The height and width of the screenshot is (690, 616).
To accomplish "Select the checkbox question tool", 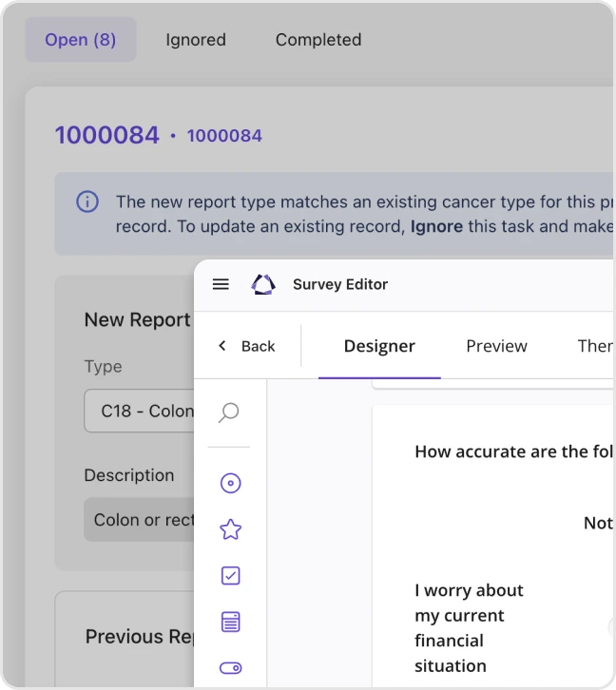I will [230, 576].
